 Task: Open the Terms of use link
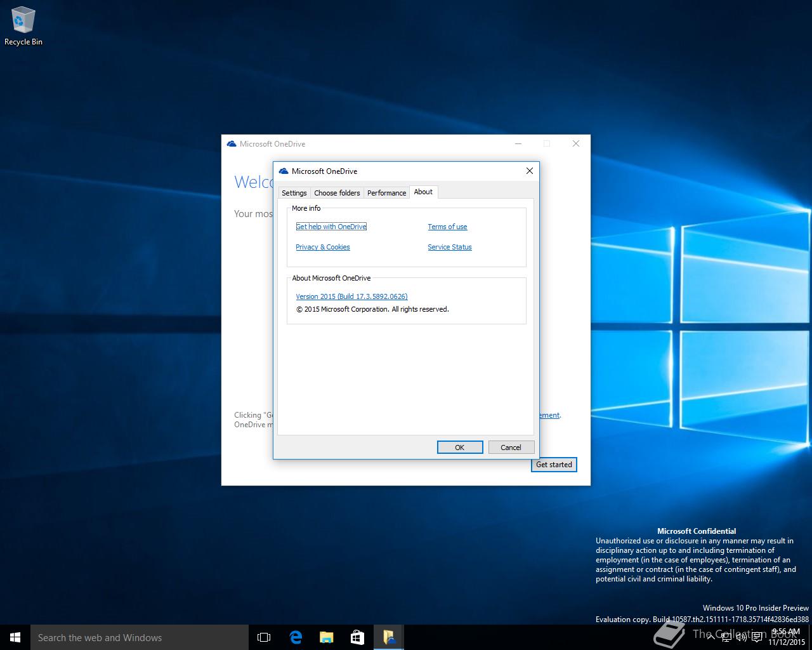(447, 227)
